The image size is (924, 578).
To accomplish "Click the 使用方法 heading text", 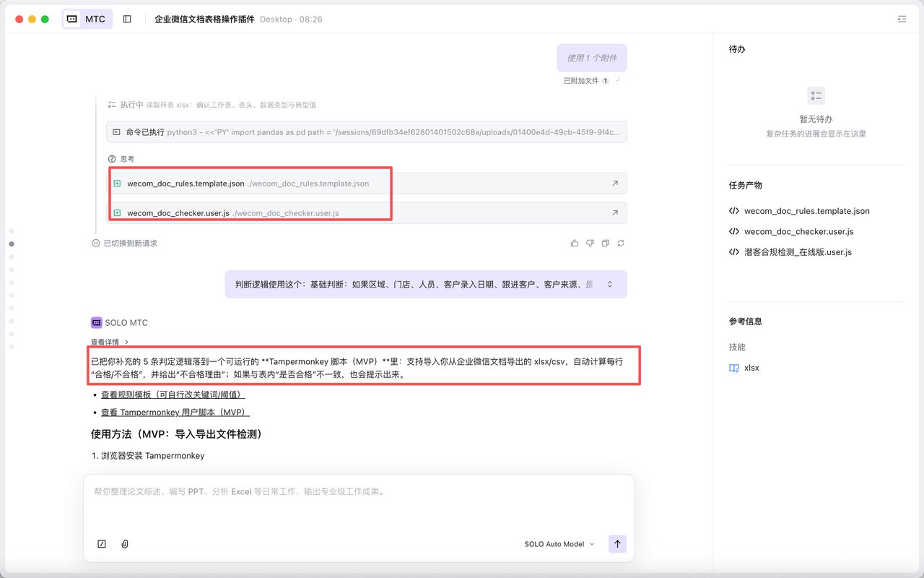I will click(176, 434).
